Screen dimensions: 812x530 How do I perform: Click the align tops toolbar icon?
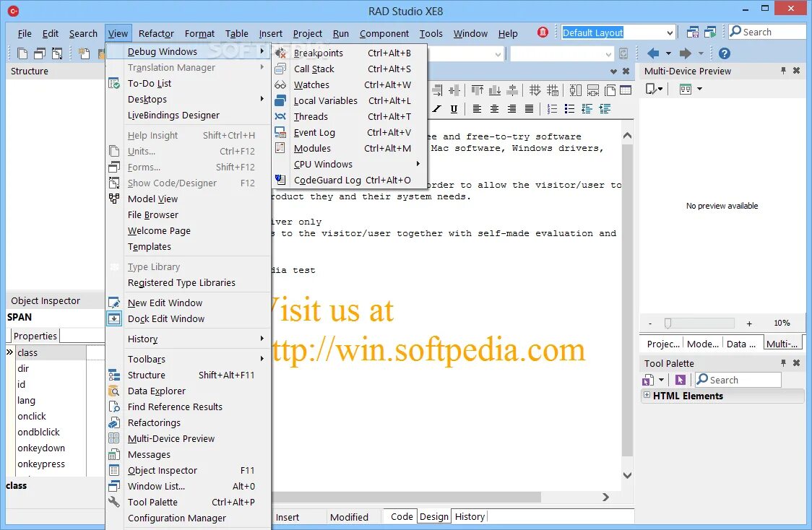click(x=477, y=90)
